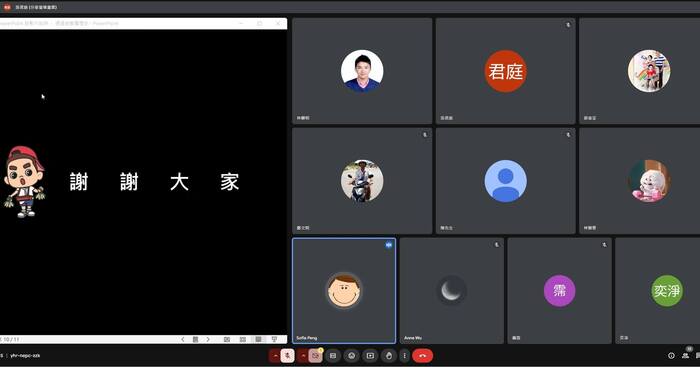Toggle the camera off button

pos(316,355)
